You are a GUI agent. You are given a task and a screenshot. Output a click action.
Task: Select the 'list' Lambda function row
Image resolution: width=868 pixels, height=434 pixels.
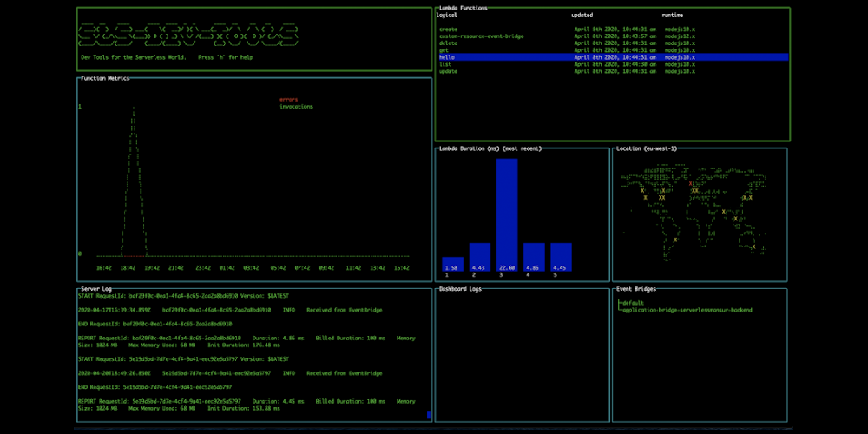pyautogui.click(x=613, y=64)
